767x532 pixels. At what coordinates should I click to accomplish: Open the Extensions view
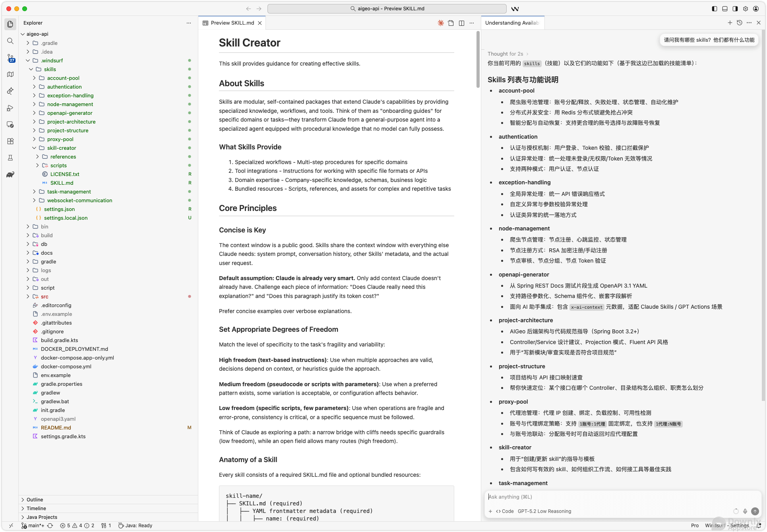pyautogui.click(x=10, y=141)
